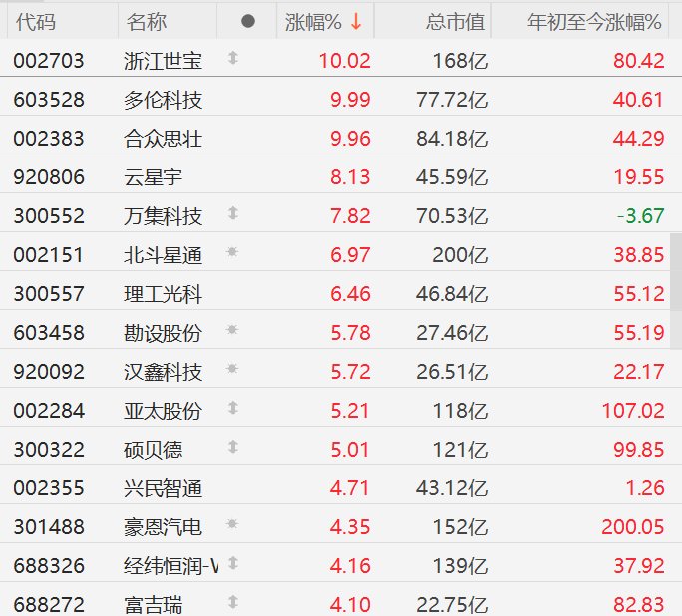Select stock name 浙江世宝
The width and height of the screenshot is (682, 616).
click(163, 61)
